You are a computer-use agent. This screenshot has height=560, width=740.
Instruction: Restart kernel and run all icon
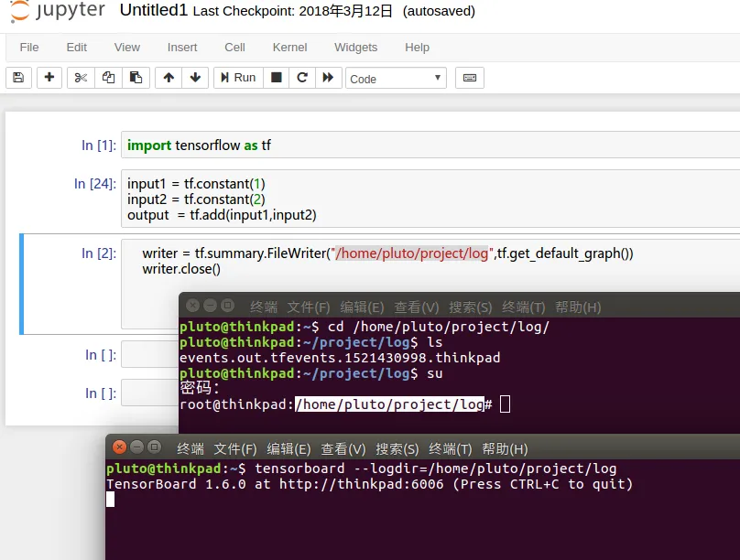[328, 78]
